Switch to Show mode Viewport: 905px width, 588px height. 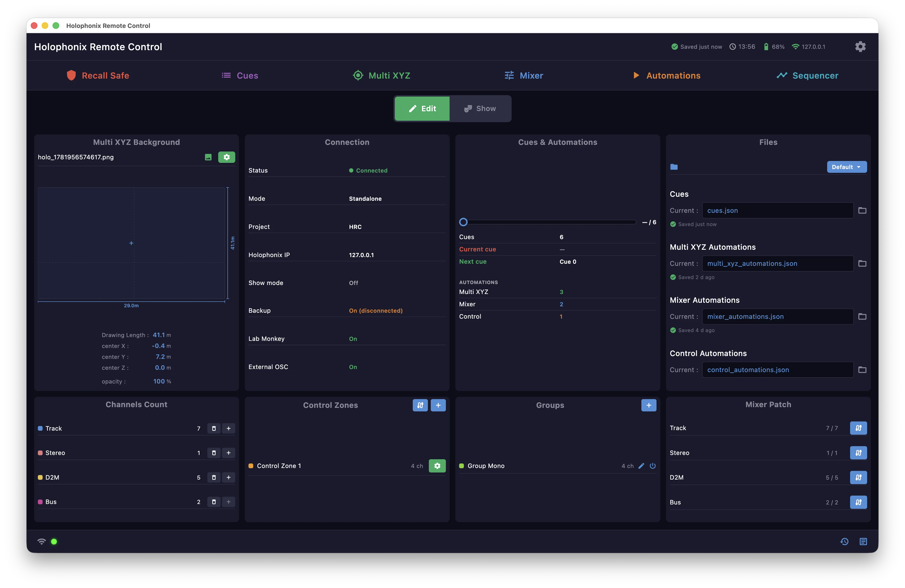(x=480, y=108)
